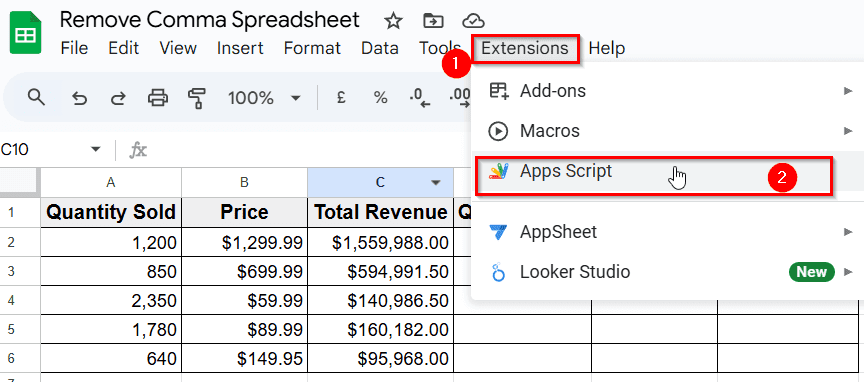Open the 100% zoom dropdown
This screenshot has height=382, width=864.
click(296, 99)
